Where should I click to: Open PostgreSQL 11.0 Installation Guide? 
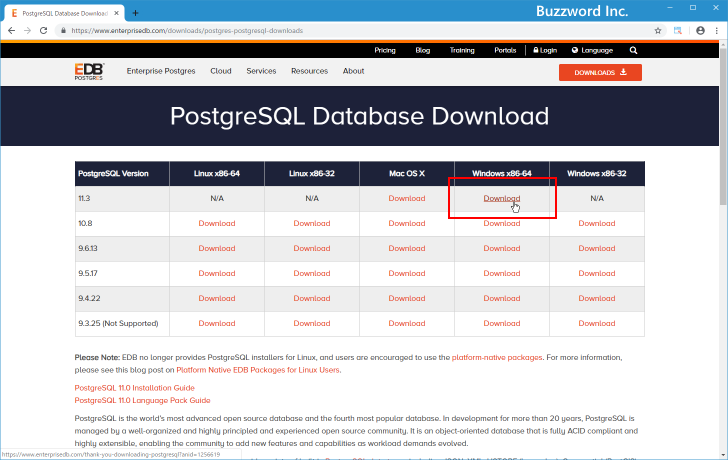coord(135,388)
